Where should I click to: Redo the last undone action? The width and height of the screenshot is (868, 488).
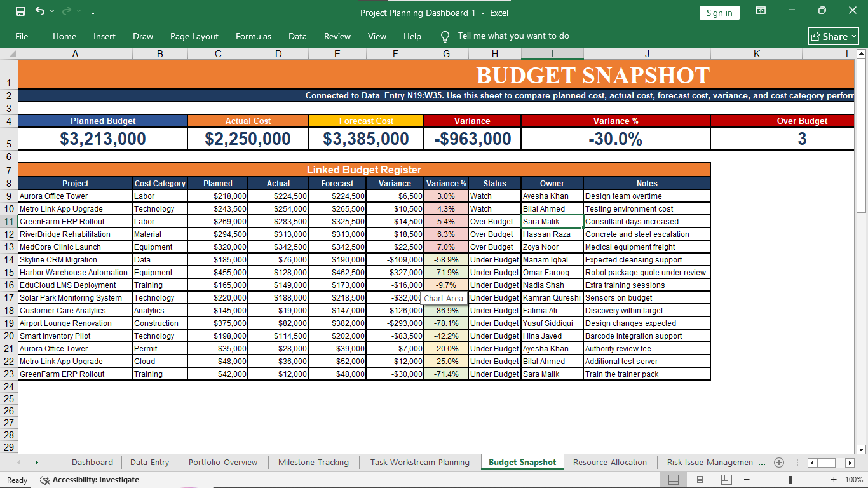[x=67, y=11]
